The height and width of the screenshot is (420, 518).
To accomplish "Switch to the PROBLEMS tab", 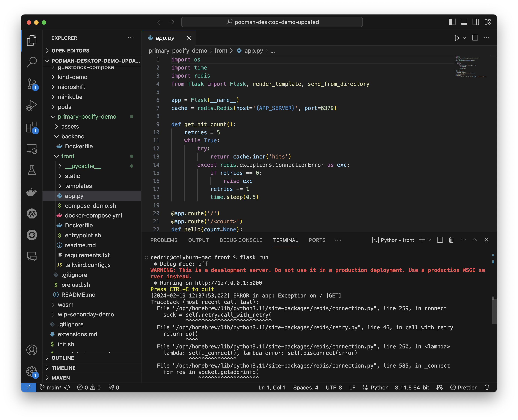I will (x=164, y=240).
